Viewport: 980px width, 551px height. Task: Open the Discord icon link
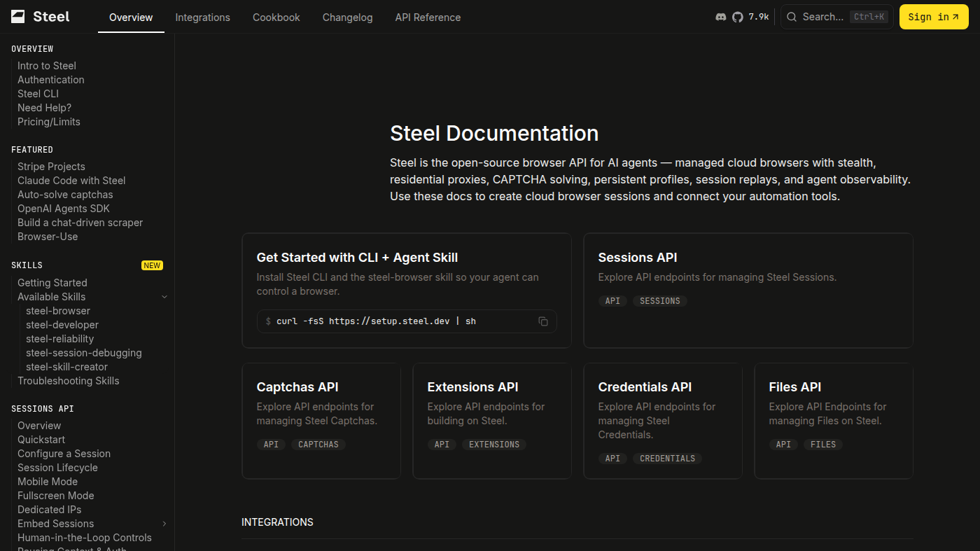721,17
